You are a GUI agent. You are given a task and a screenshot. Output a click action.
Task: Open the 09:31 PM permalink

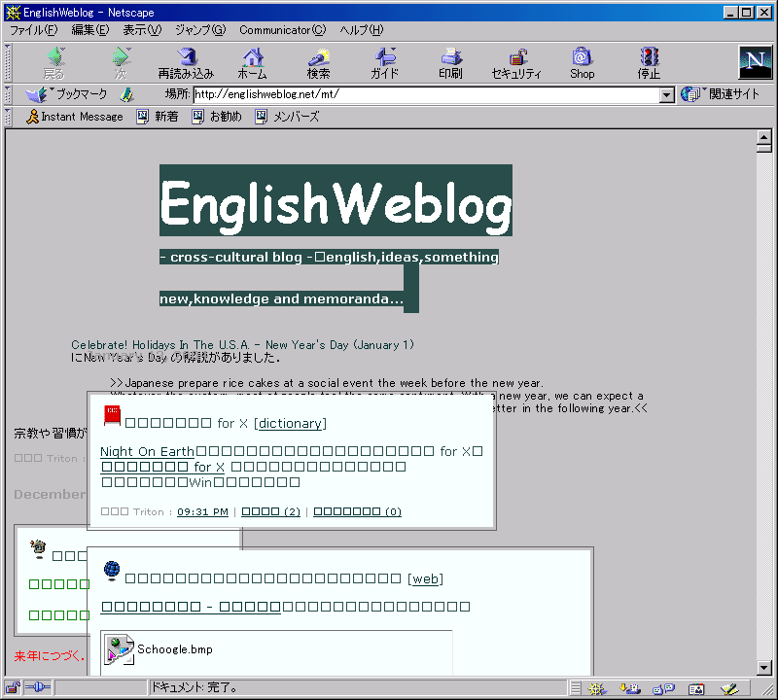tap(202, 511)
